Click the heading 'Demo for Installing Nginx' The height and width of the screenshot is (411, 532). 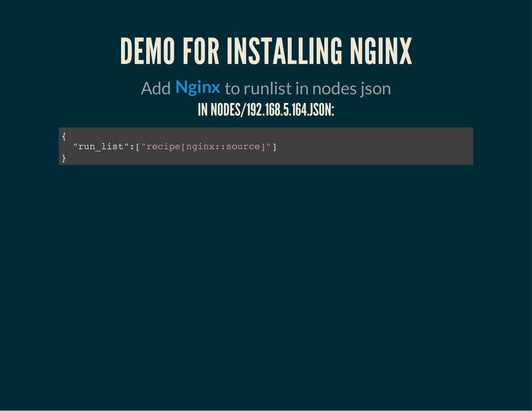(266, 51)
